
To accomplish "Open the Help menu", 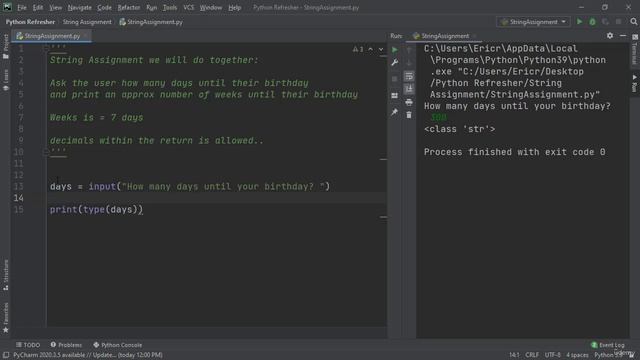I will [x=234, y=7].
